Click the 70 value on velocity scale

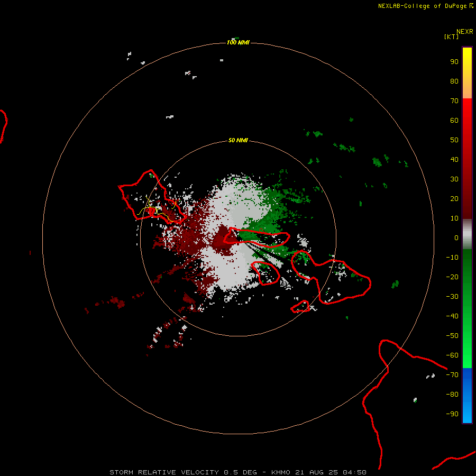point(454,101)
